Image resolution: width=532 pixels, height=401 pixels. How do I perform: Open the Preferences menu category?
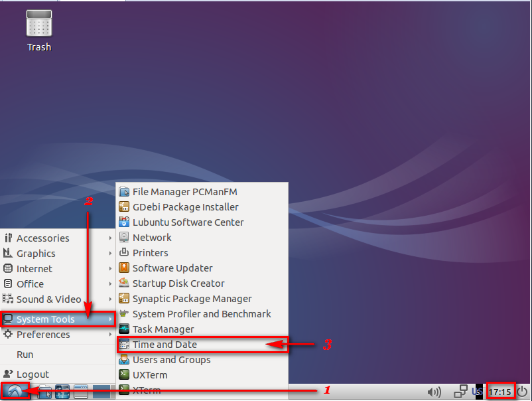click(58, 335)
